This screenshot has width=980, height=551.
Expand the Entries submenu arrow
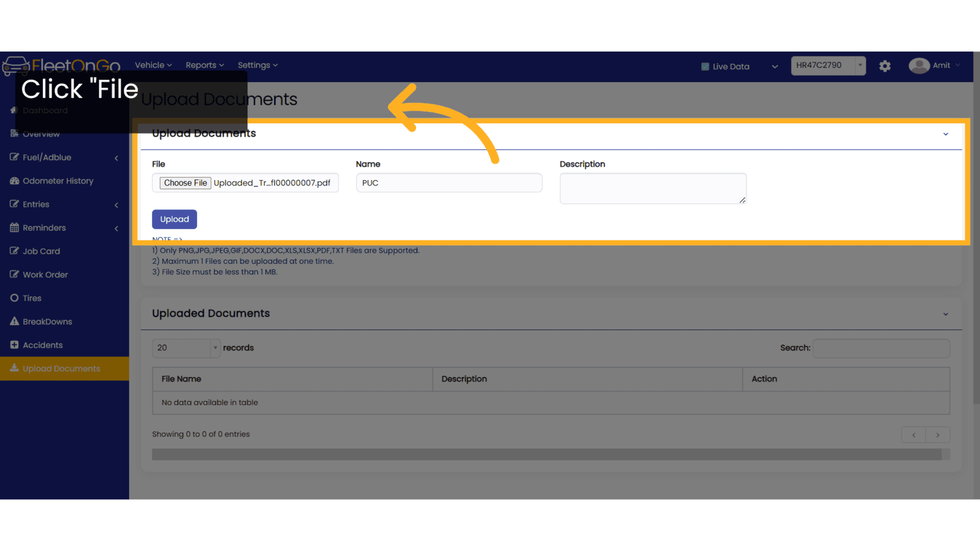[116, 205]
